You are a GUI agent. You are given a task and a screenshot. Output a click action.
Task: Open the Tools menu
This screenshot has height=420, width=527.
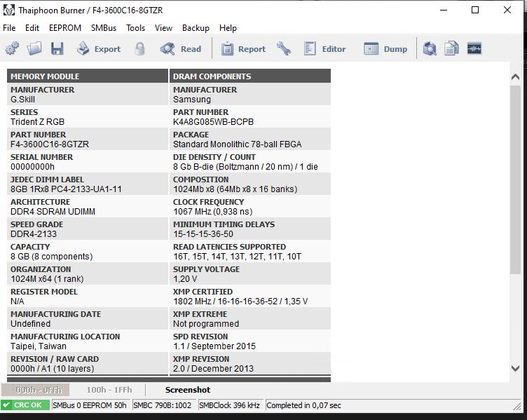[x=135, y=28]
